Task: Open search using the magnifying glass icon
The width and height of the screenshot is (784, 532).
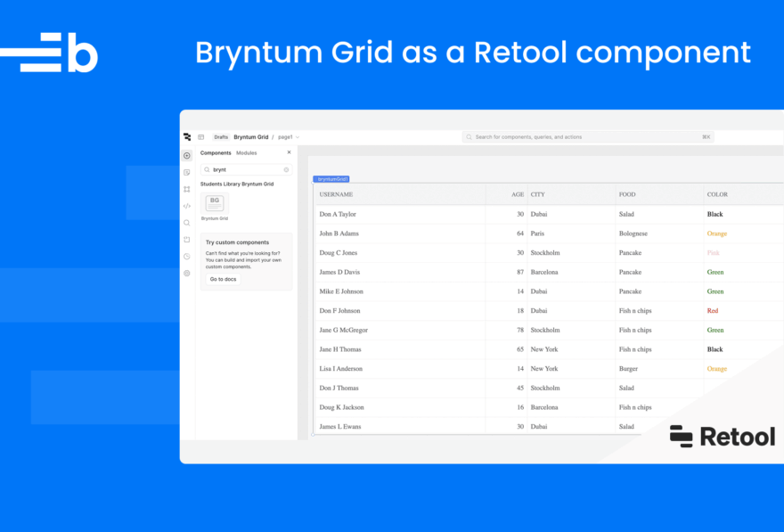Action: (186, 223)
